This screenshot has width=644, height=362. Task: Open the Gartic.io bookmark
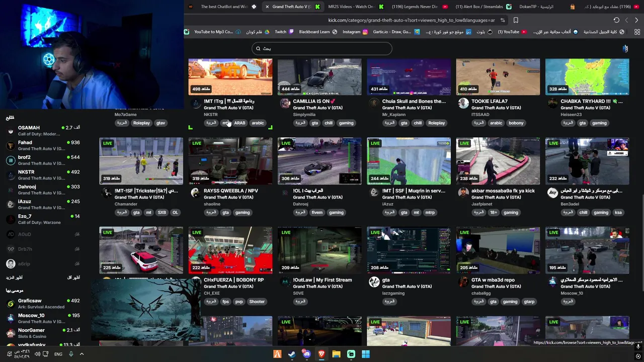click(396, 32)
